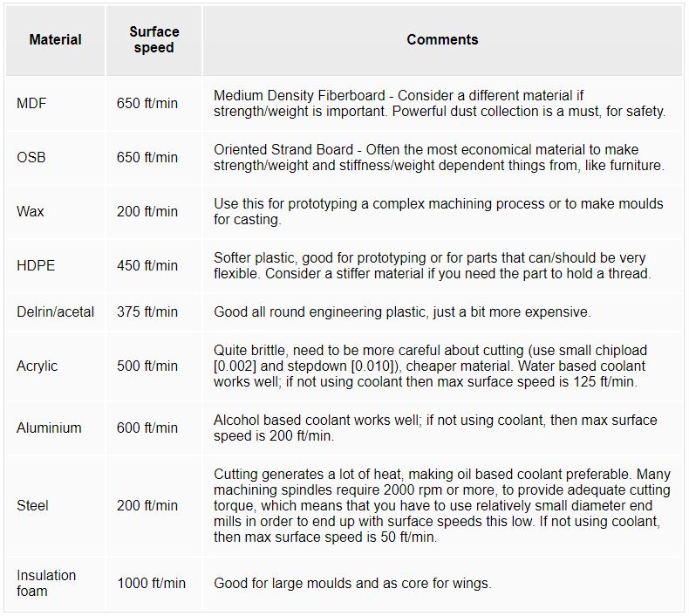The height and width of the screenshot is (616, 689).
Task: Select the MDF material cell
Action: tap(32, 104)
